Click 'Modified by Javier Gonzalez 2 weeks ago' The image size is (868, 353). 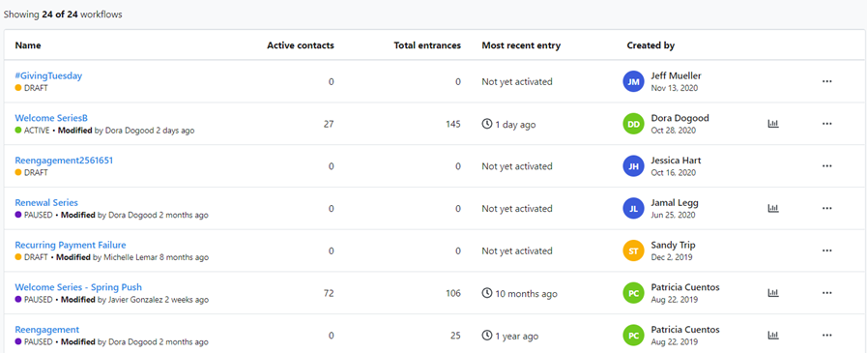134,300
